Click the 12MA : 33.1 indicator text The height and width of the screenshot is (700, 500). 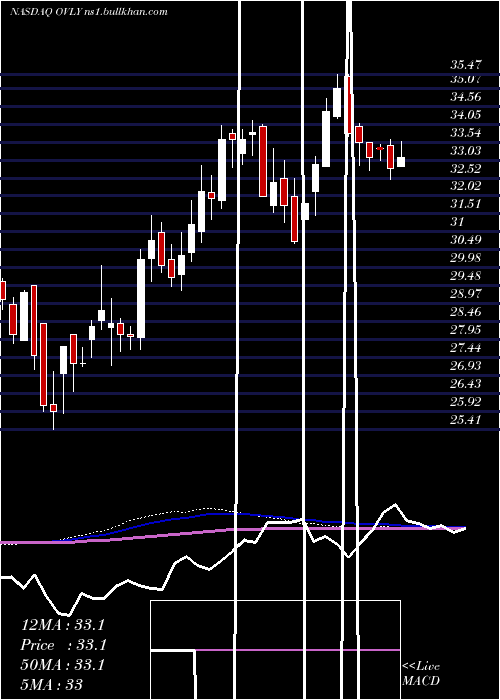click(62, 625)
